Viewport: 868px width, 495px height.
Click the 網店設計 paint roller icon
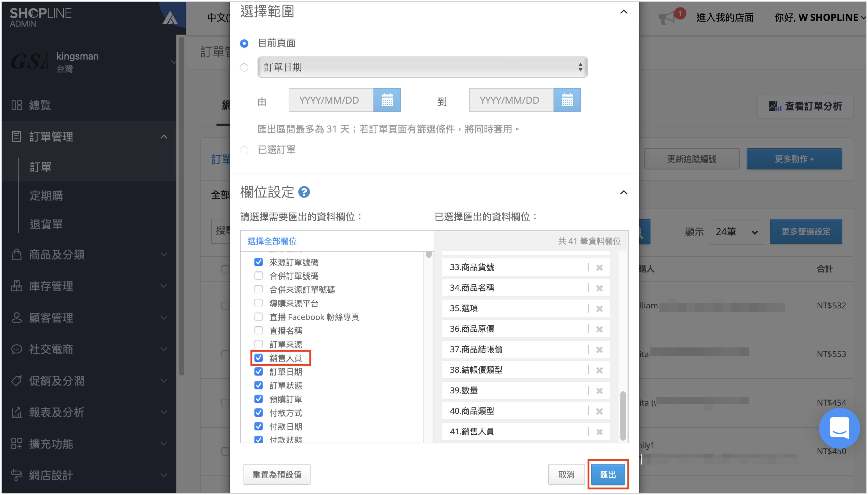(16, 475)
